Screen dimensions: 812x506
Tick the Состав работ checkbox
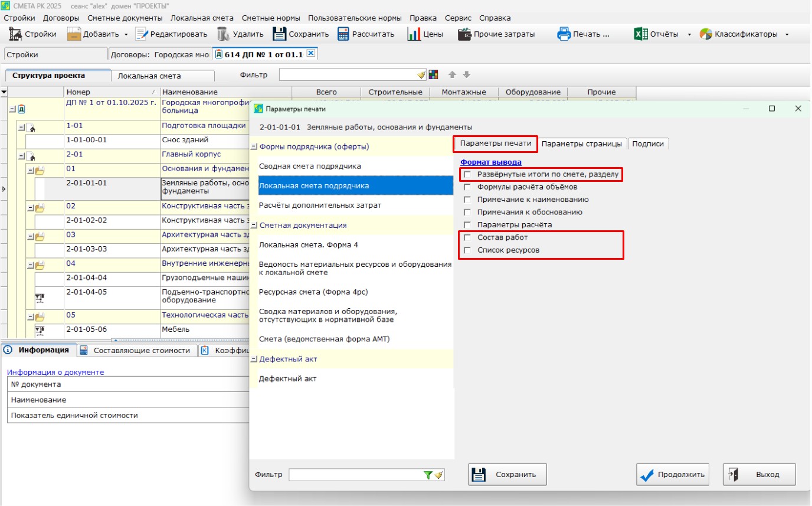467,237
